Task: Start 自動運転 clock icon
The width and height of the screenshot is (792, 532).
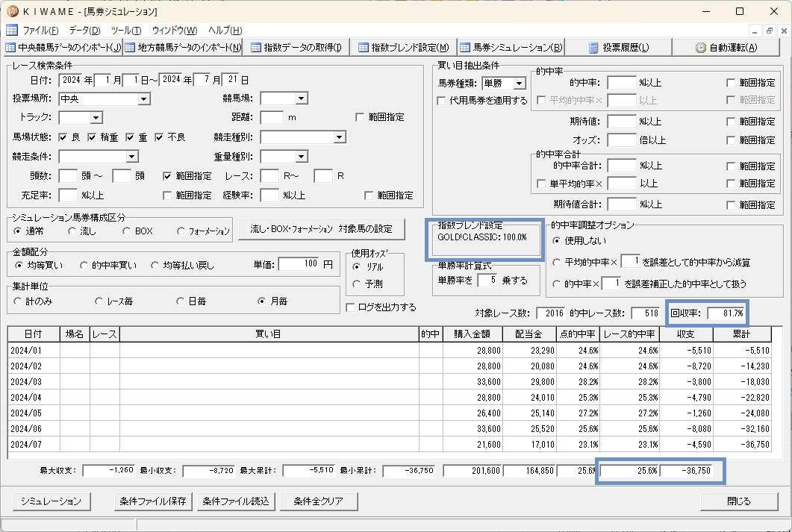Action: pos(701,48)
